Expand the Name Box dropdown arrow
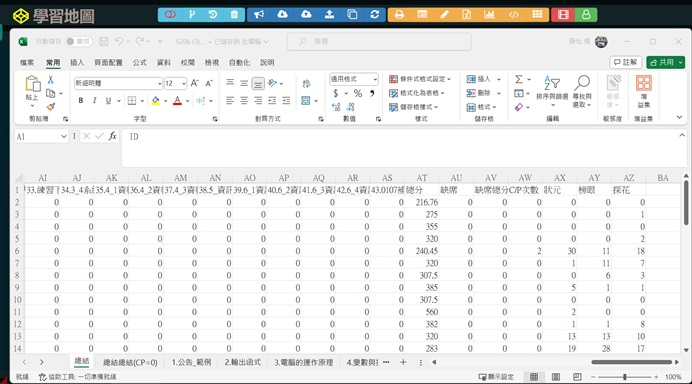 [x=64, y=137]
